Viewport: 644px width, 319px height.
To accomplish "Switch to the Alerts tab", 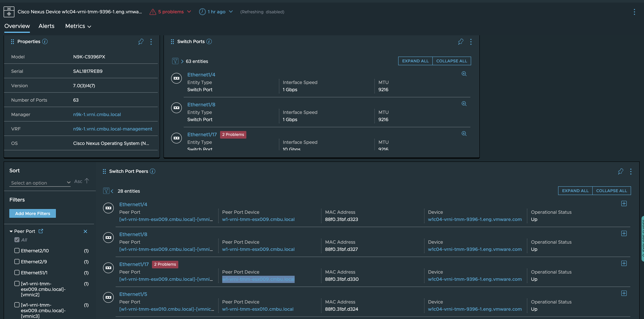I will (x=46, y=26).
